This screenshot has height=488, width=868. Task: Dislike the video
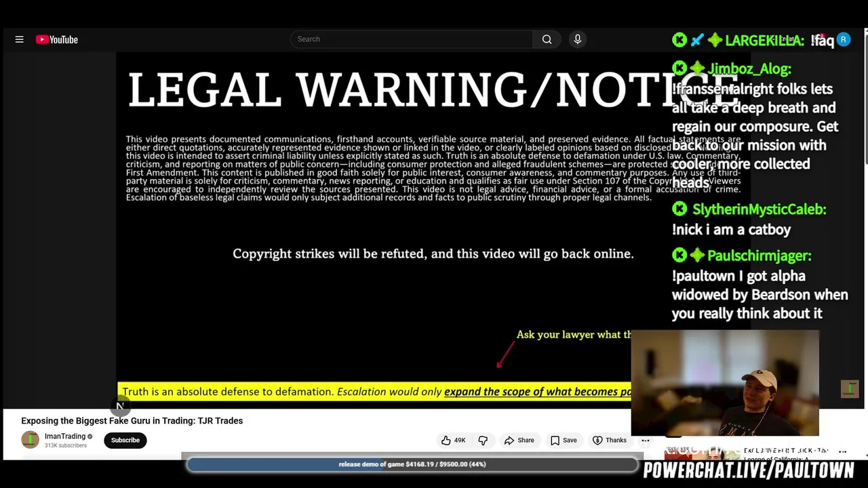pos(483,441)
